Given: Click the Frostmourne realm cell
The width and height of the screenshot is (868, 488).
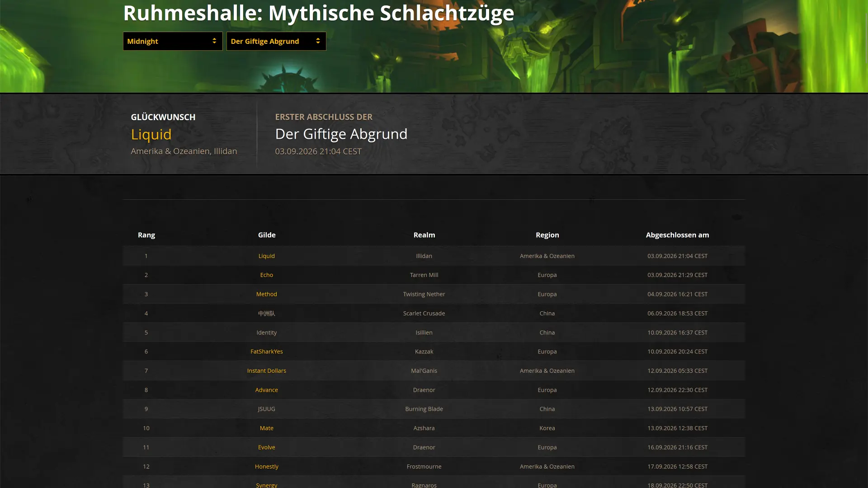Looking at the screenshot, I should point(424,466).
